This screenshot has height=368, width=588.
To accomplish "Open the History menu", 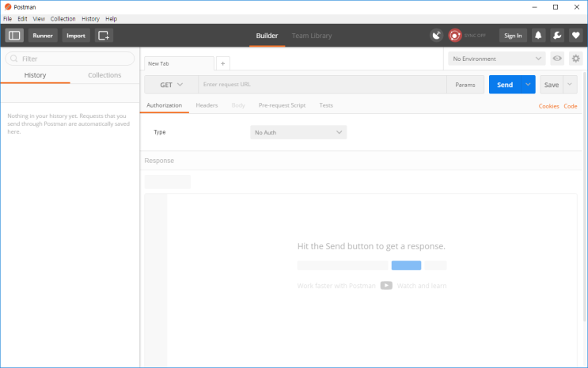I will 90,19.
